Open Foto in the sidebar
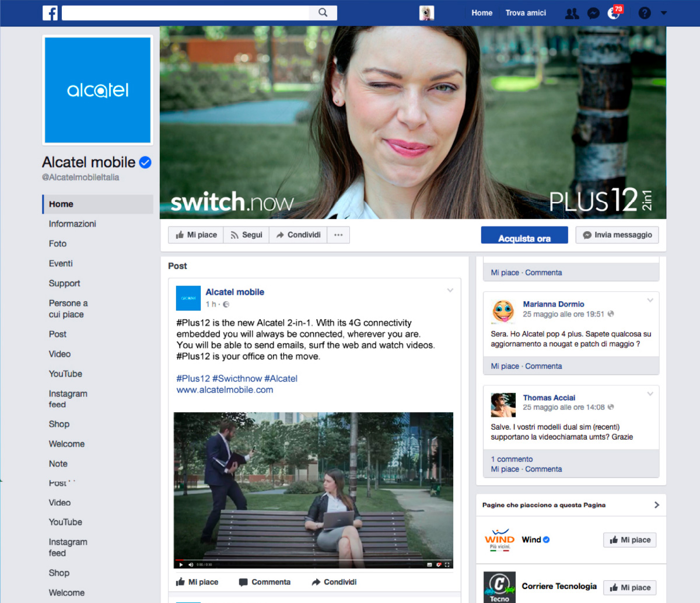 pos(58,244)
